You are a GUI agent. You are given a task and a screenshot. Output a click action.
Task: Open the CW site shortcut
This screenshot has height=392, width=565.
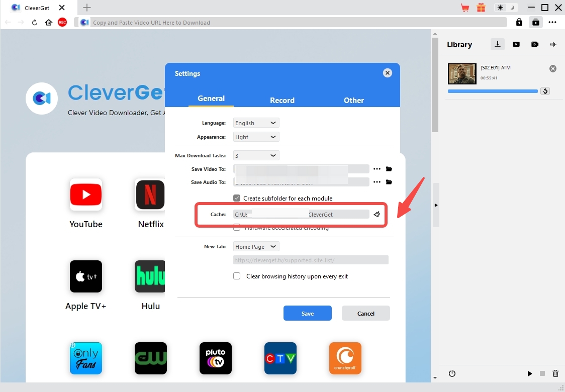coord(151,358)
